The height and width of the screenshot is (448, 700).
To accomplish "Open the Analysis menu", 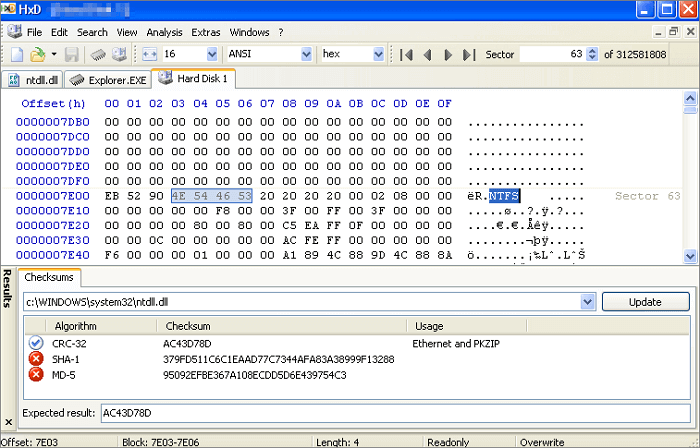I will click(164, 32).
